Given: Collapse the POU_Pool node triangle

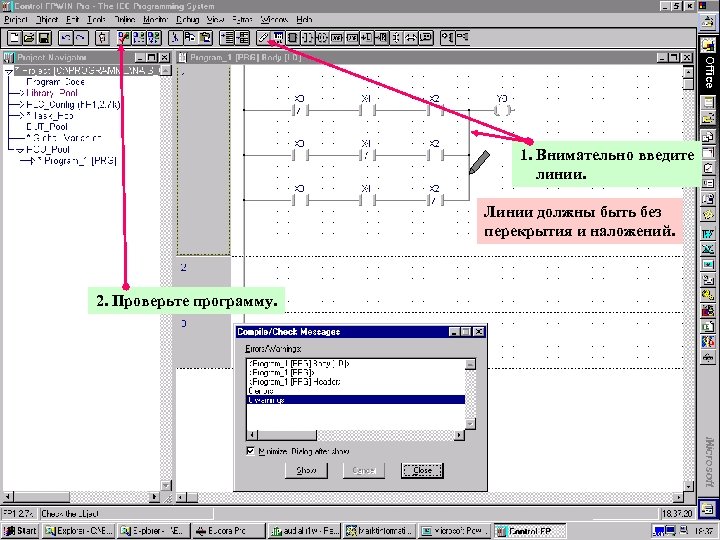Looking at the screenshot, I should [x=20, y=150].
